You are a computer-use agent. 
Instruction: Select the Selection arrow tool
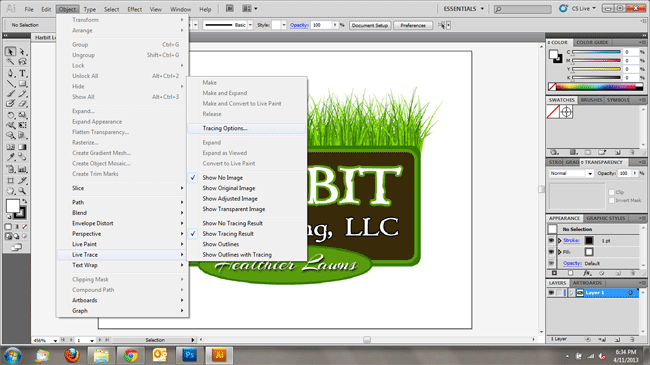coord(10,52)
